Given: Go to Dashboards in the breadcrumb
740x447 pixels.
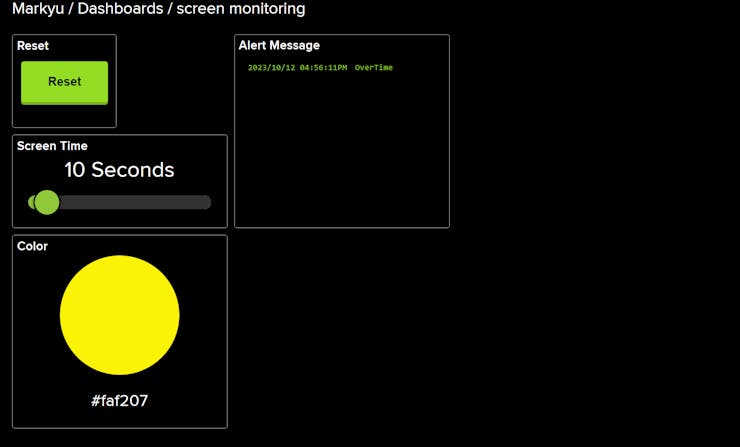Looking at the screenshot, I should [x=120, y=8].
